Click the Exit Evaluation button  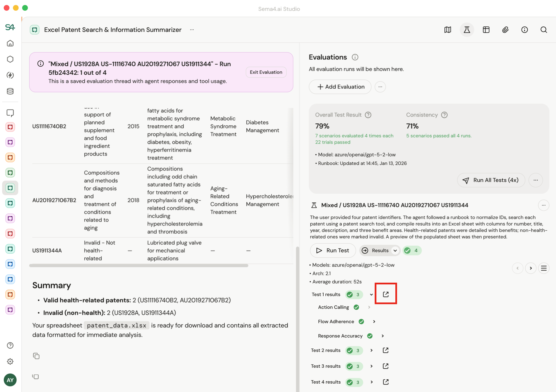coord(266,72)
